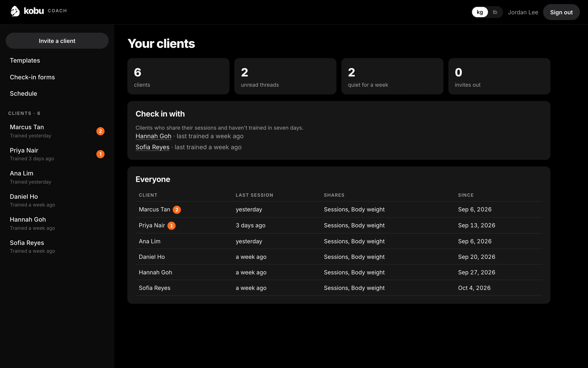Open Sofia Reyes row in Everyone table
588x368 pixels.
[339, 288]
